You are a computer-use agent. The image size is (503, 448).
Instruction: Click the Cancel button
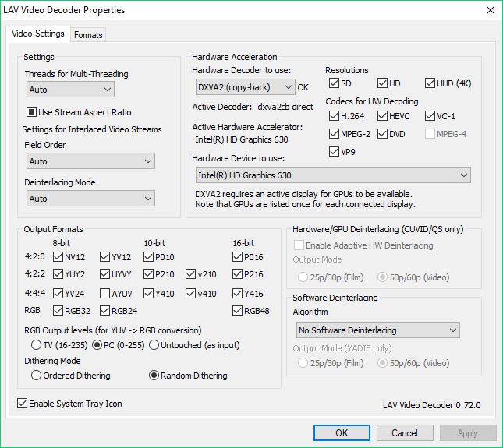pyautogui.click(x=405, y=433)
